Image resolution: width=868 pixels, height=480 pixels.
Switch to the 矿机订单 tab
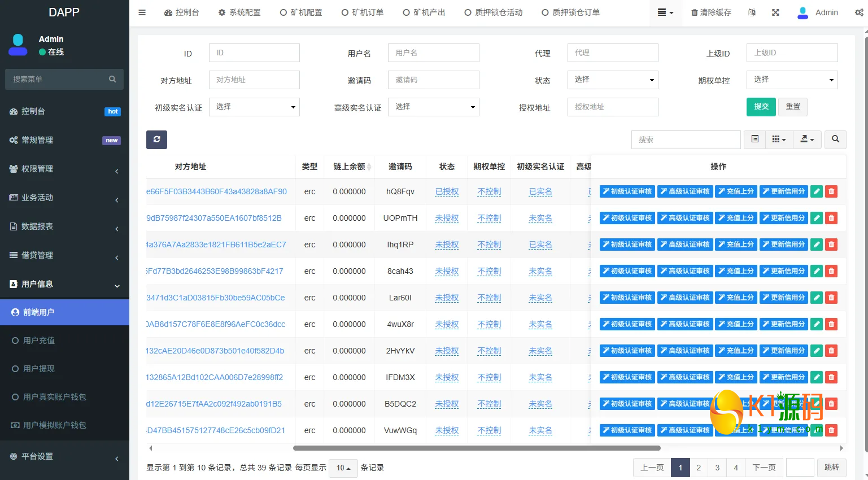tap(363, 12)
